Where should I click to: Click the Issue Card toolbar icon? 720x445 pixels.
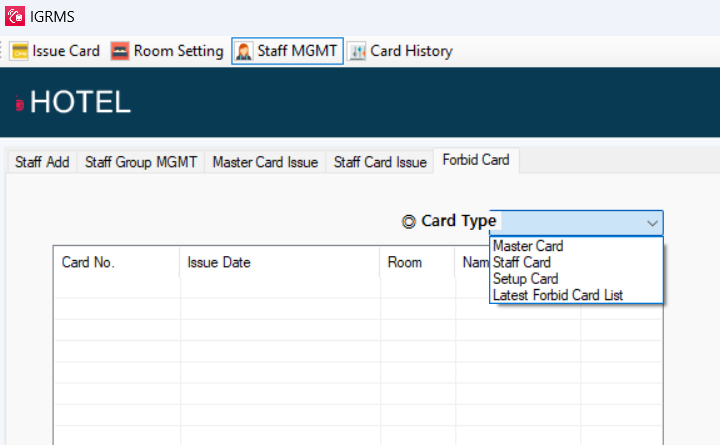pyautogui.click(x=19, y=51)
